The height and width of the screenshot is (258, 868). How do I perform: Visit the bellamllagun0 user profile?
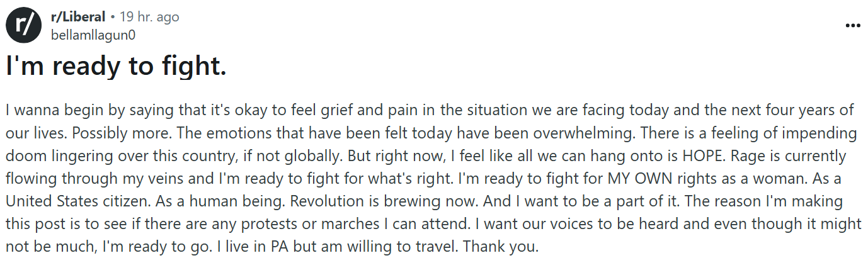(93, 35)
